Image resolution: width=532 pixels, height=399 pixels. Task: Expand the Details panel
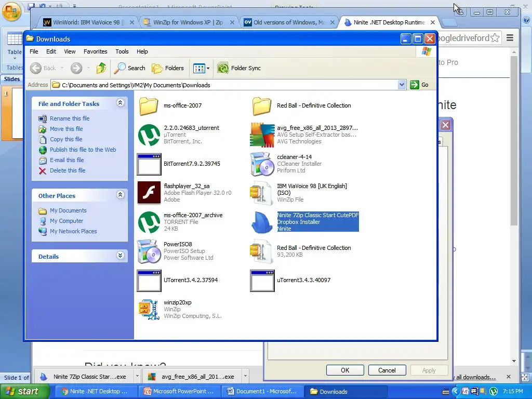point(120,256)
